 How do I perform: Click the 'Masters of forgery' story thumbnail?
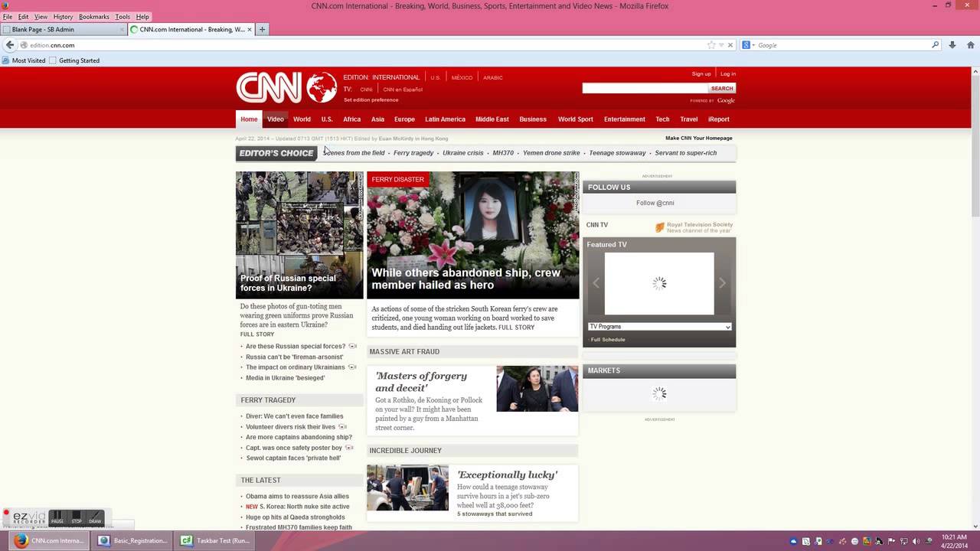coord(537,389)
